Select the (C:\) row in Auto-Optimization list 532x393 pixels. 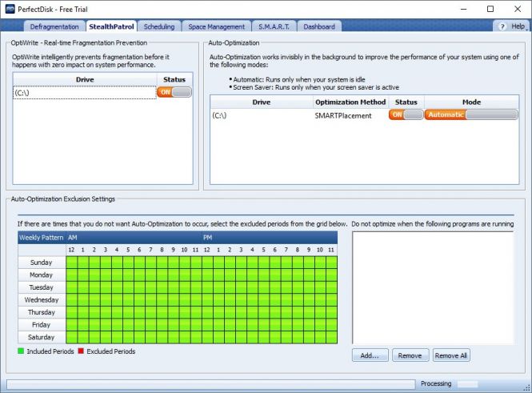(x=262, y=115)
